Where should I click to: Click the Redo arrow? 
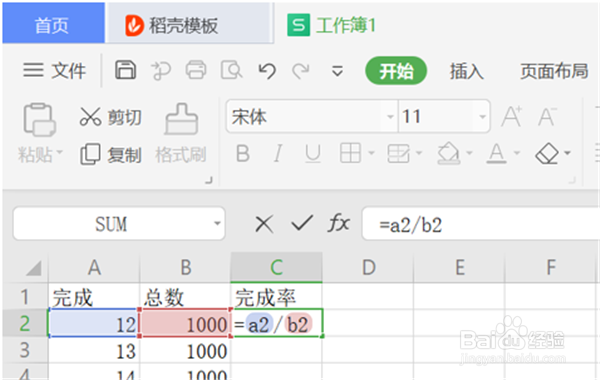click(x=301, y=70)
